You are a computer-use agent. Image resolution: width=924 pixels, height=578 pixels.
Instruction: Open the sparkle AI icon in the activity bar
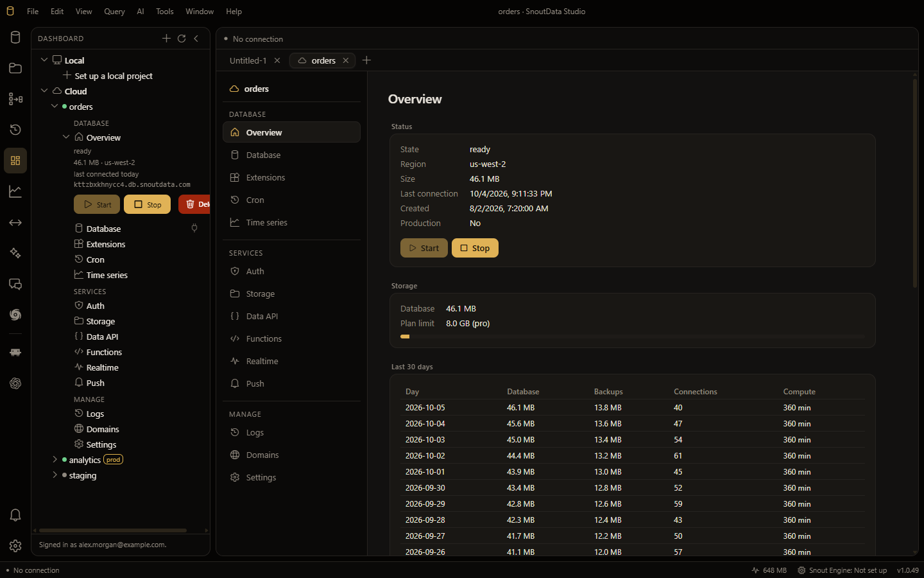point(15,253)
